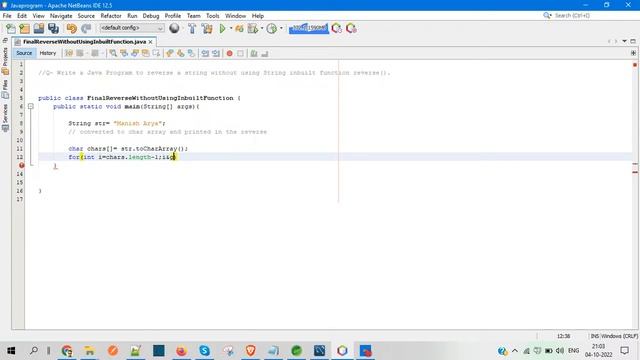The image size is (640, 360).
Task: Open the Services side panel tab
Action: coord(5,118)
